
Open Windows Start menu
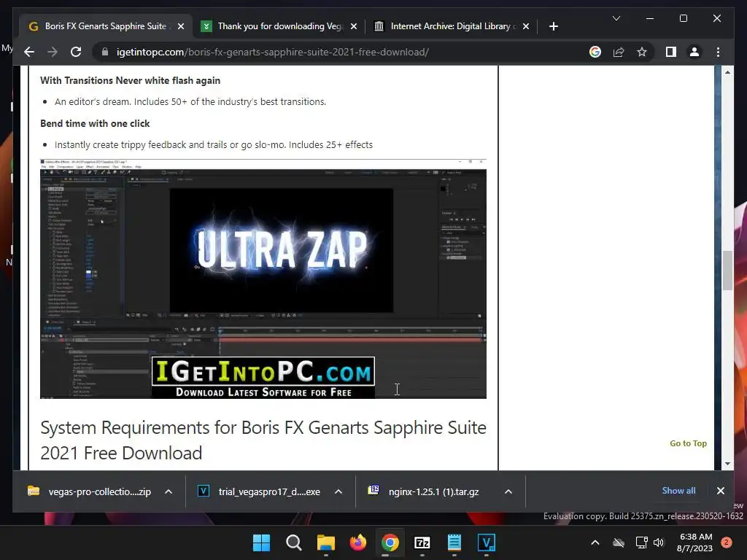tap(261, 542)
